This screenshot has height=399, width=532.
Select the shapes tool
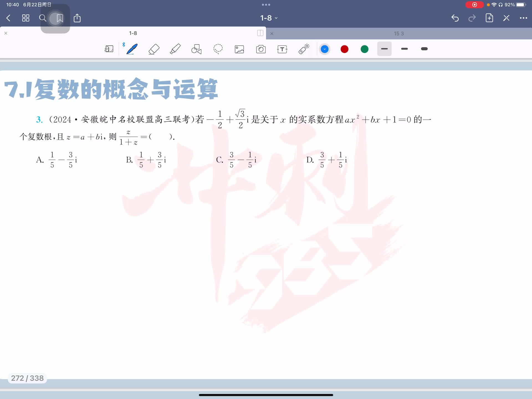coord(196,49)
